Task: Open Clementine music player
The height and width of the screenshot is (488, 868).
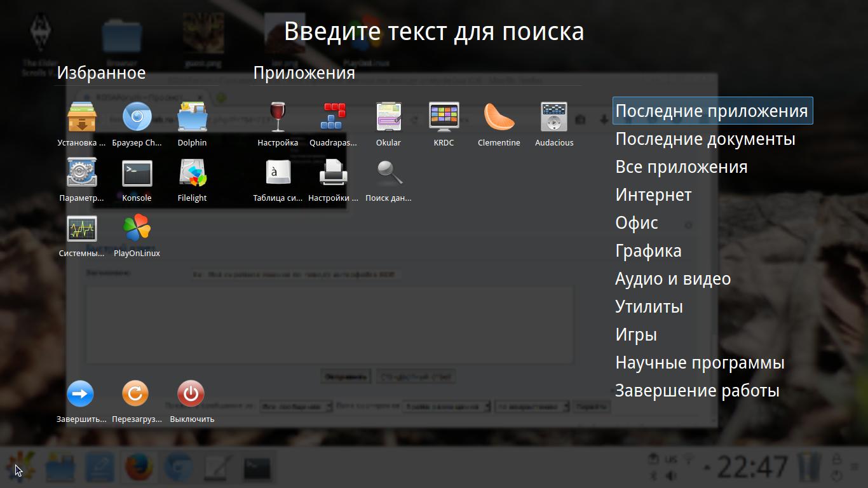Action: pos(499,125)
